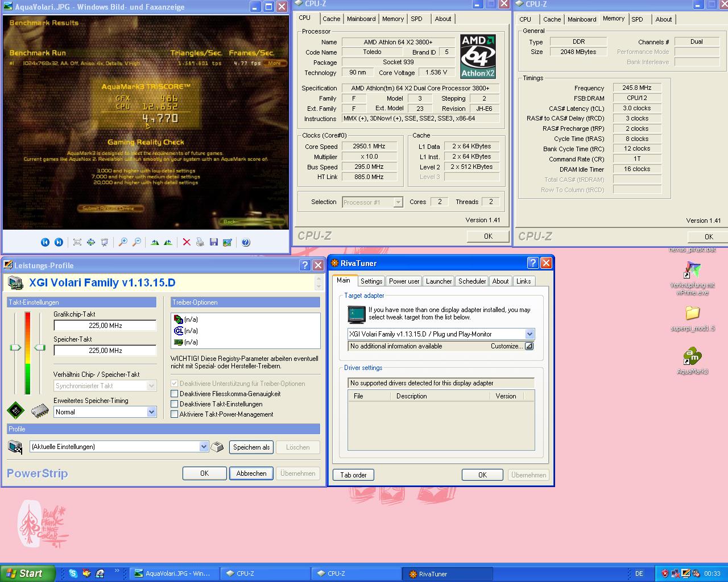Click the actual size icon in picture viewer
Screen dimensions: 728x582
coord(91,242)
